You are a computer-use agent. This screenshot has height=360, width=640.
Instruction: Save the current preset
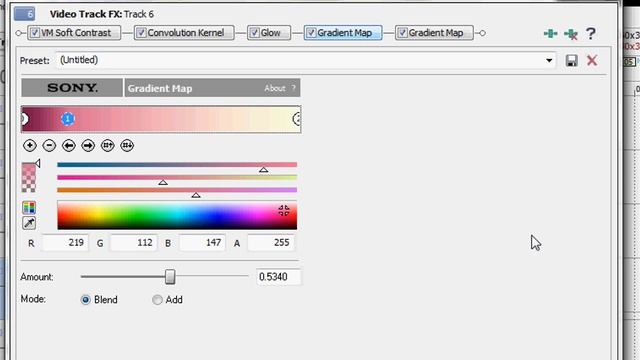click(571, 60)
